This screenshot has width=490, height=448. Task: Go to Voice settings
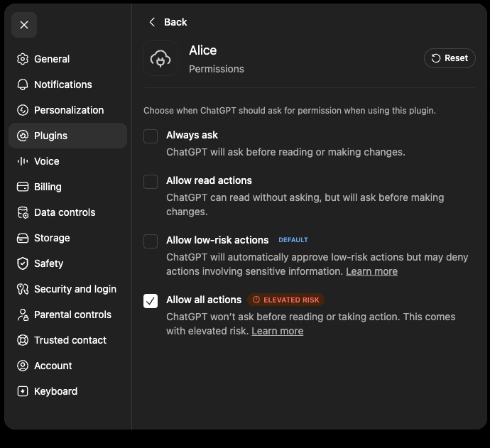[67, 161]
